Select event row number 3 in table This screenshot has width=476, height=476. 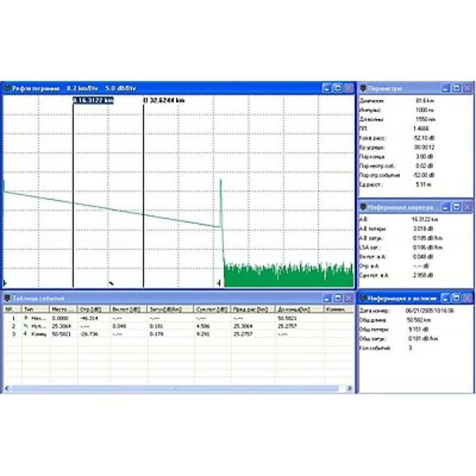(x=179, y=334)
